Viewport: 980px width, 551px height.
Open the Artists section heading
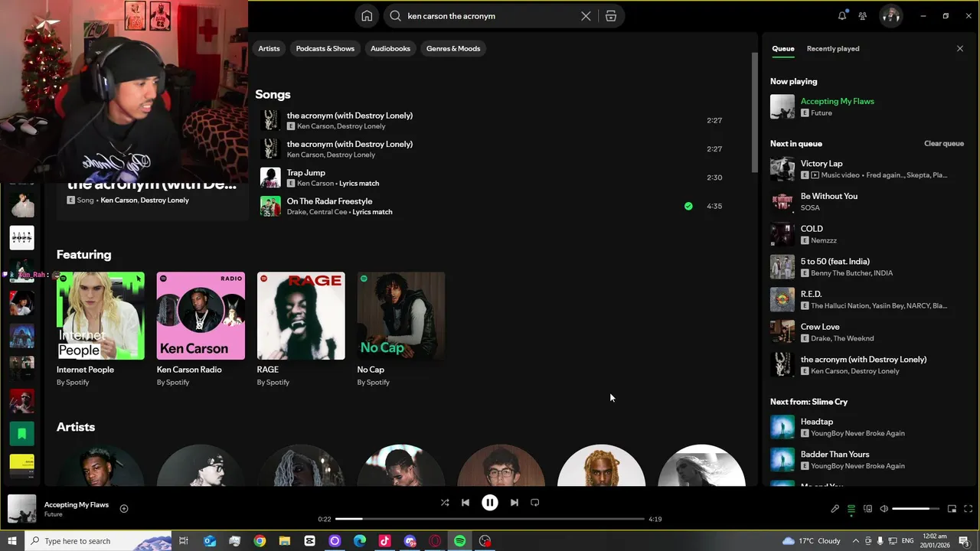tap(76, 427)
